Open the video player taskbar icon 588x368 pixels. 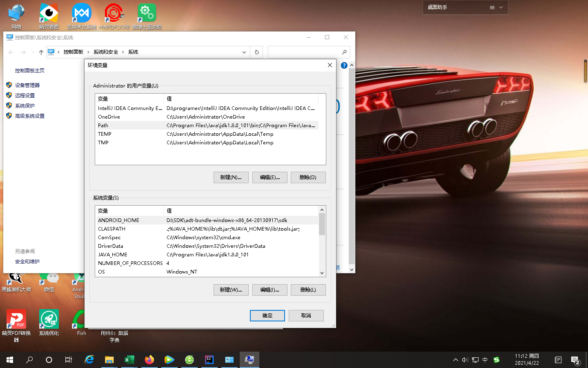pos(169,360)
